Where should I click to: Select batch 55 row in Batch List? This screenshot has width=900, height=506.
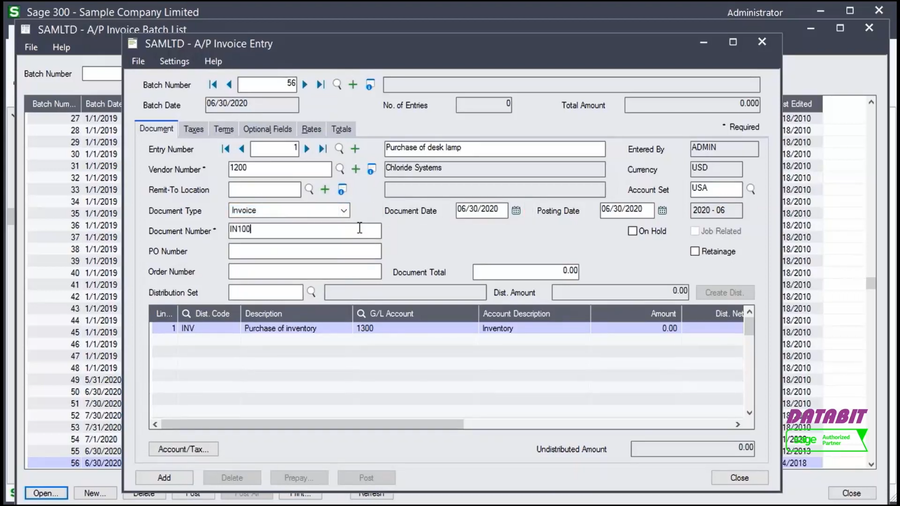point(75,451)
